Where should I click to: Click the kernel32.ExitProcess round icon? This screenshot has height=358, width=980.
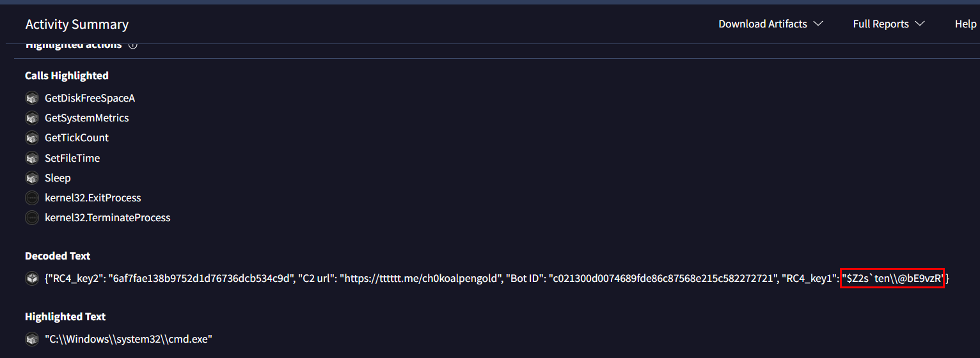32,198
